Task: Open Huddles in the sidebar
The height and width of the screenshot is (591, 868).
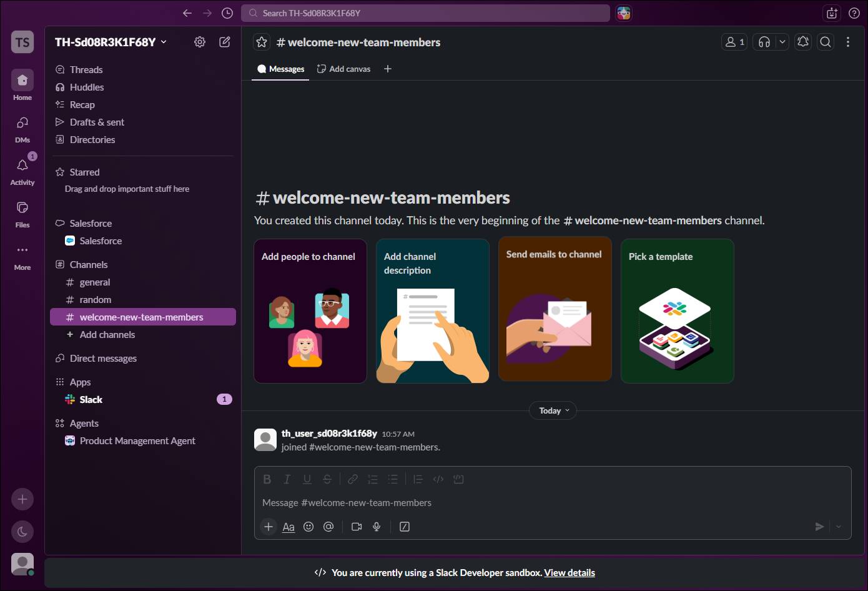Action: [x=143, y=87]
